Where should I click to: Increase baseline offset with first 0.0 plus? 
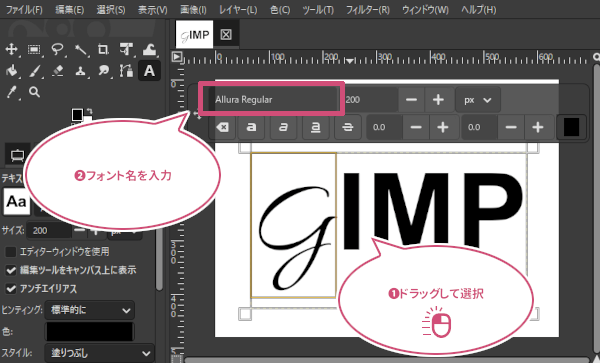443,127
